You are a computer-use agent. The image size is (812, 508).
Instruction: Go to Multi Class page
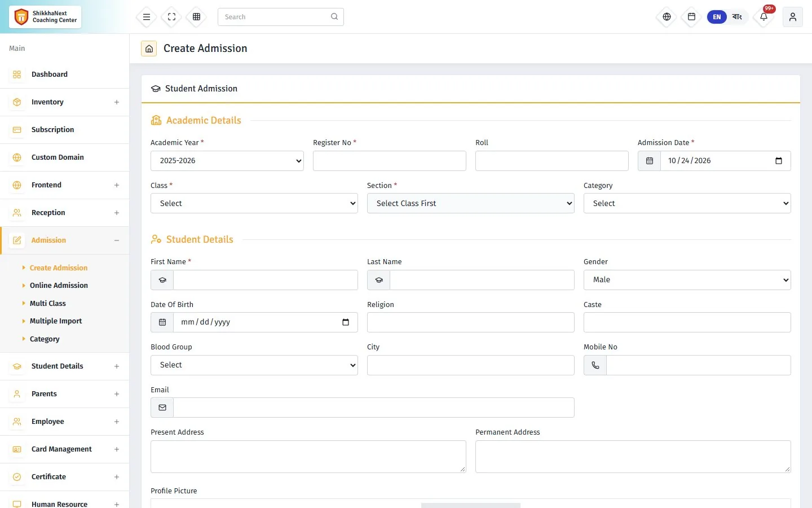click(x=48, y=304)
